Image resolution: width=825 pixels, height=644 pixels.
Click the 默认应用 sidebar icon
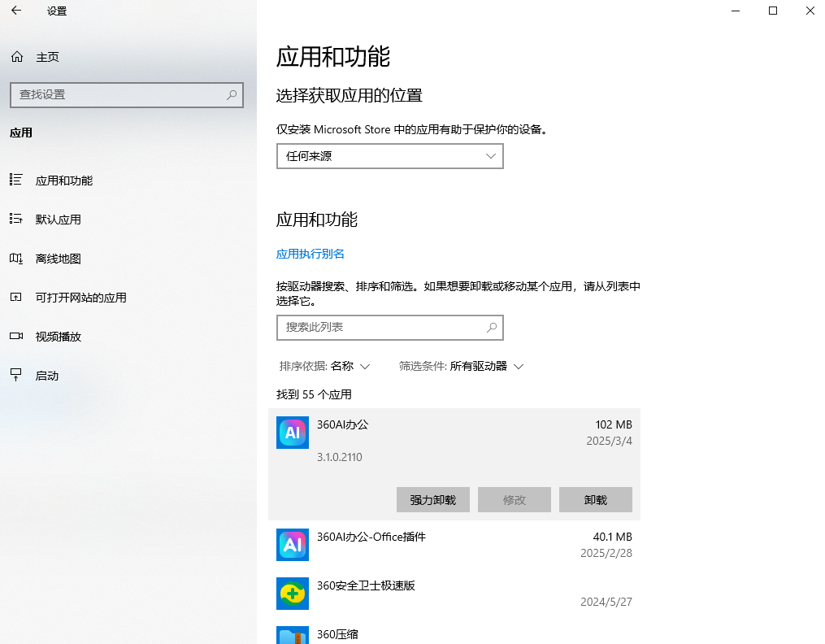(x=15, y=219)
